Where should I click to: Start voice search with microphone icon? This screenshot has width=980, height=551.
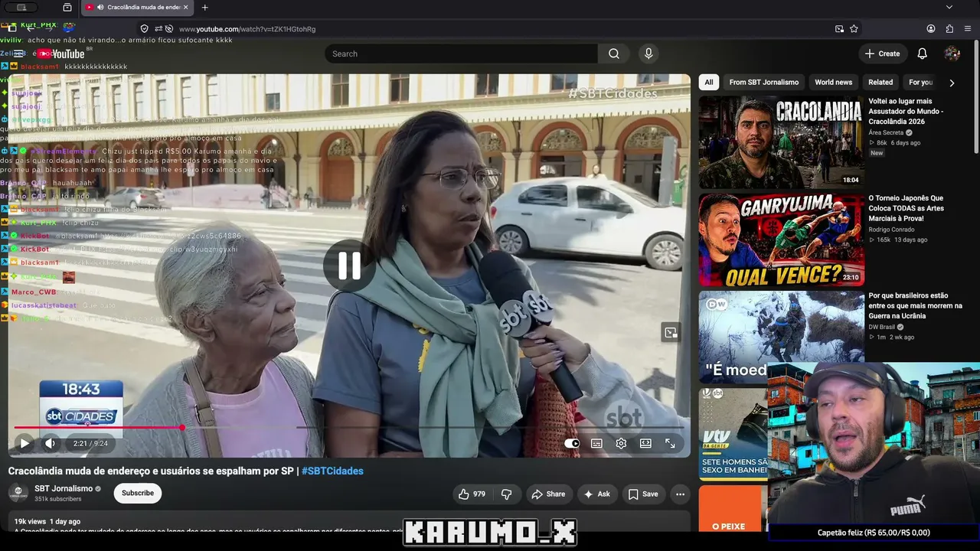tap(648, 54)
